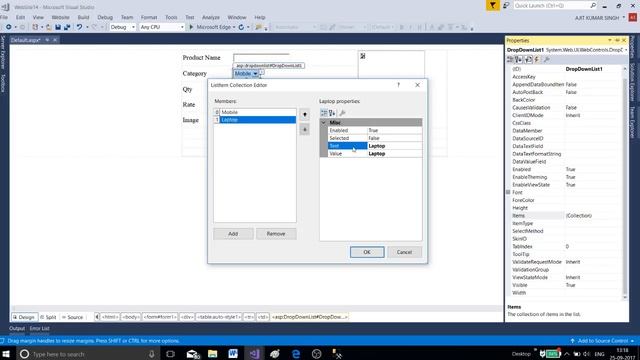Open Visual Studio from Windows taskbar
This screenshot has height=360, width=640.
coord(254,353)
